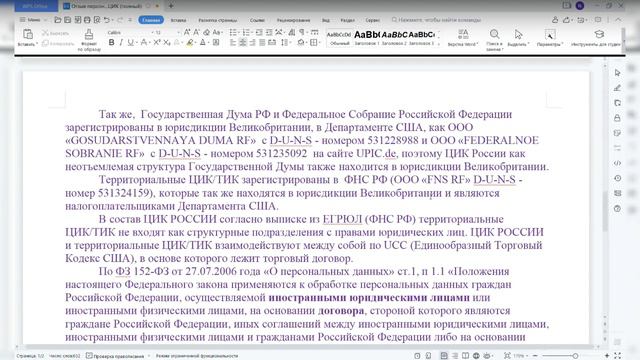Click the numbered list icon
This screenshot has height=360, width=640.
[246, 32]
